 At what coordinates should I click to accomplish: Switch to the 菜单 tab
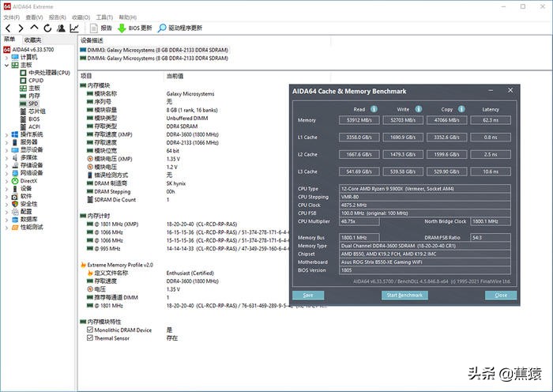click(9, 40)
